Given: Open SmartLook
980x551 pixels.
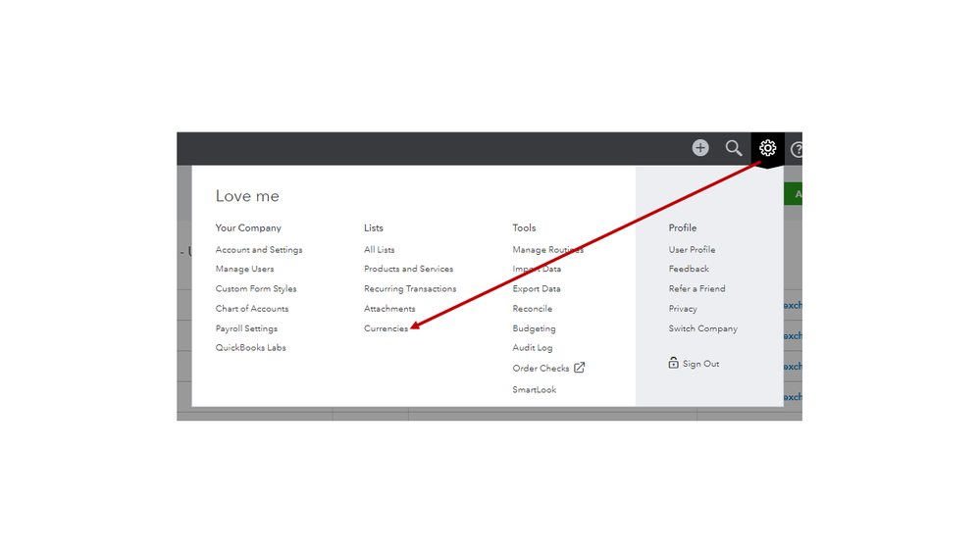Looking at the screenshot, I should 535,390.
